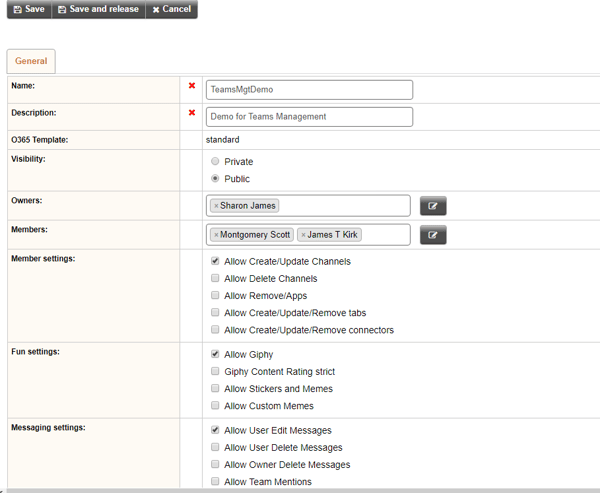The height and width of the screenshot is (493, 600).
Task: Click the 'Member settings:' label
Action: click(43, 259)
